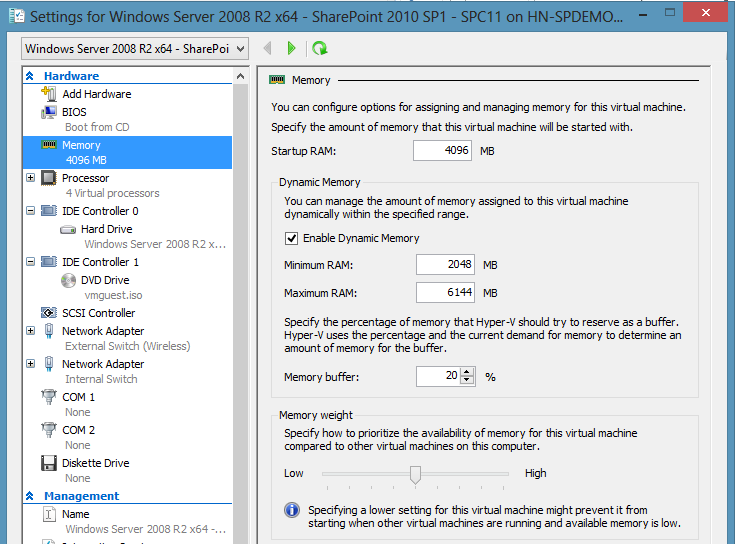The height and width of the screenshot is (544, 735).
Task: Select Add Hardware in the tree
Action: [97, 94]
